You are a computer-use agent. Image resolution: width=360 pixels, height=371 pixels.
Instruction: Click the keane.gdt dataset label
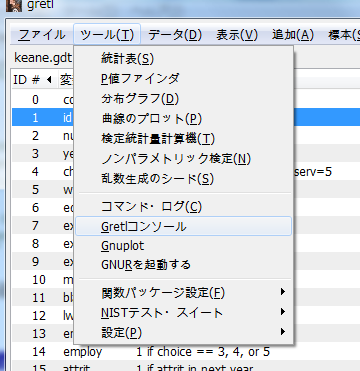pos(43,58)
